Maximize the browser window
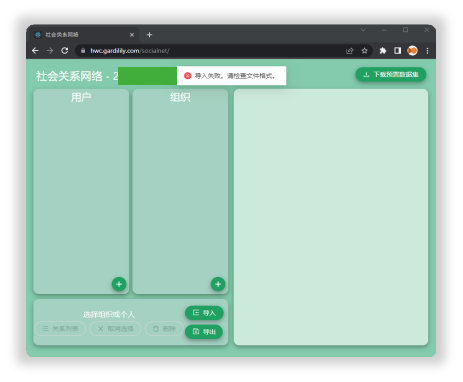 (x=405, y=30)
